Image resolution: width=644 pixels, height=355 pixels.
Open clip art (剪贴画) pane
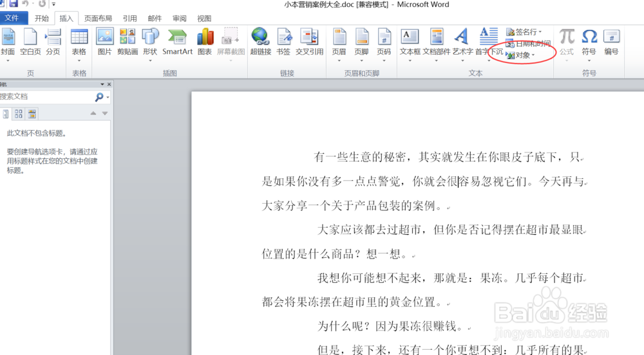click(128, 42)
